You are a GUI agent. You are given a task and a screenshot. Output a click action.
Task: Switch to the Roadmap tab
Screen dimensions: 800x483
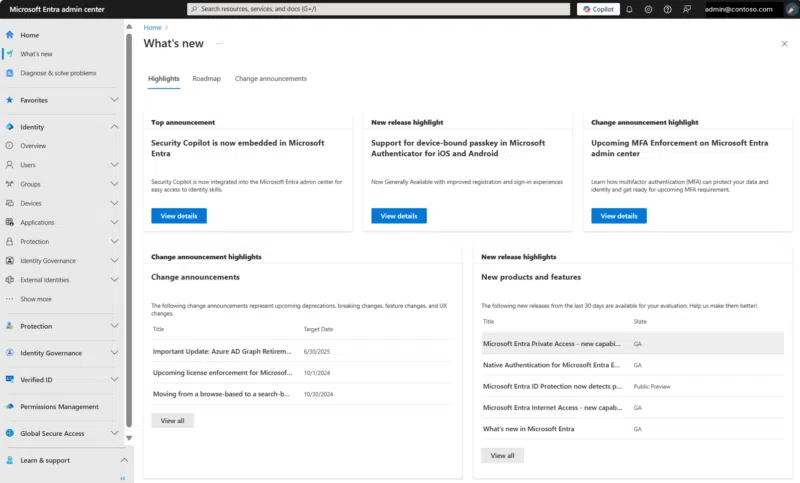pyautogui.click(x=207, y=79)
